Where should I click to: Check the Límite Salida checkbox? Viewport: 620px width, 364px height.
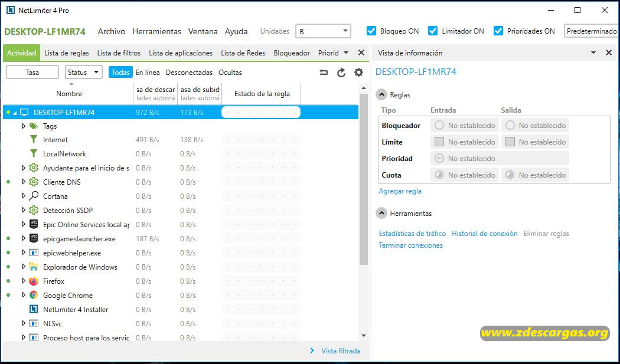510,142
